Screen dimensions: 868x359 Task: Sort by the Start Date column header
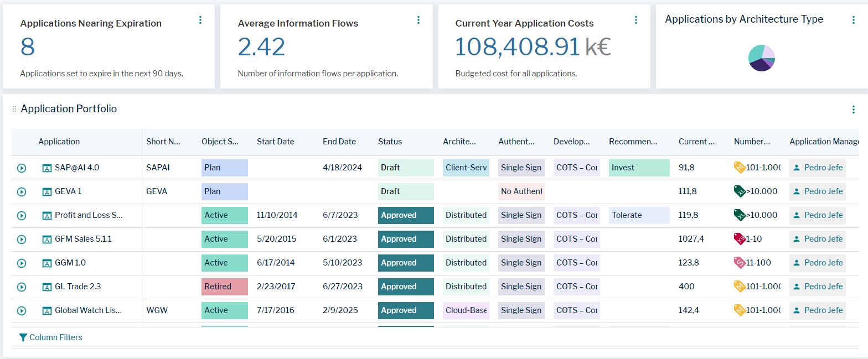pos(275,142)
